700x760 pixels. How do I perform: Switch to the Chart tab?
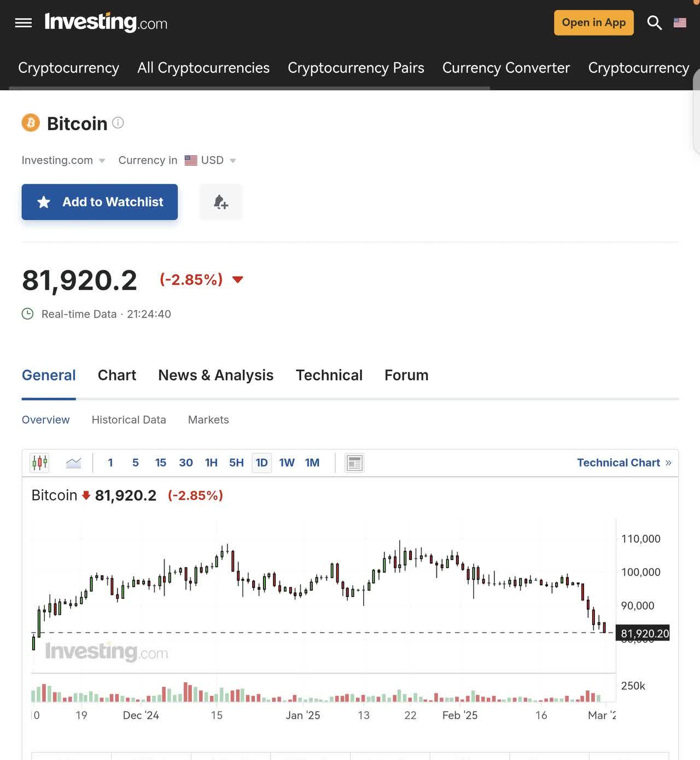pyautogui.click(x=117, y=375)
